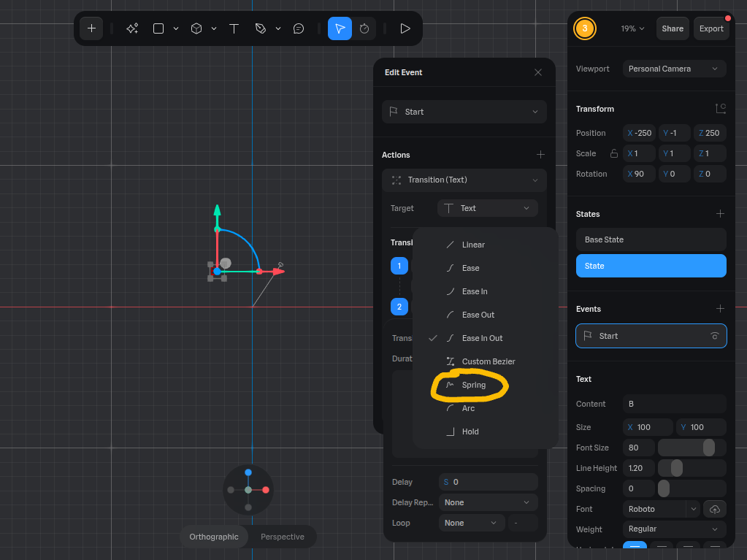Select the rectangle shape tool
747x560 pixels.
coord(158,28)
